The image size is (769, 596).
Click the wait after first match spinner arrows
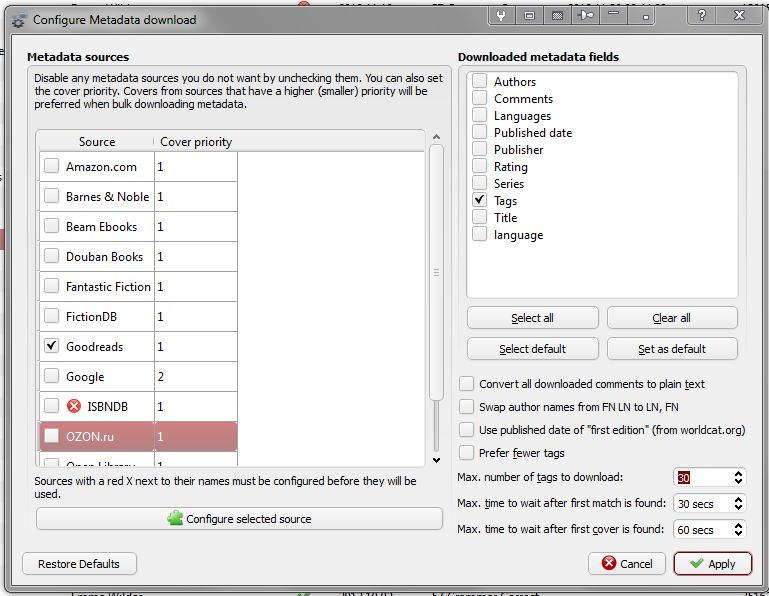point(738,503)
